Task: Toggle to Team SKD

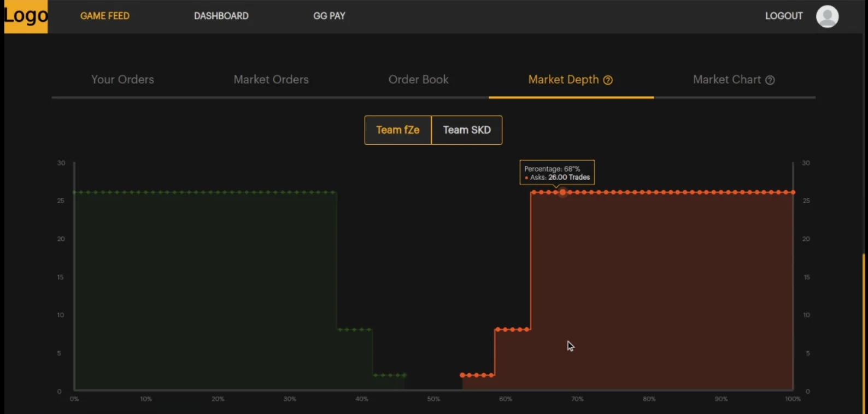Action: click(467, 130)
